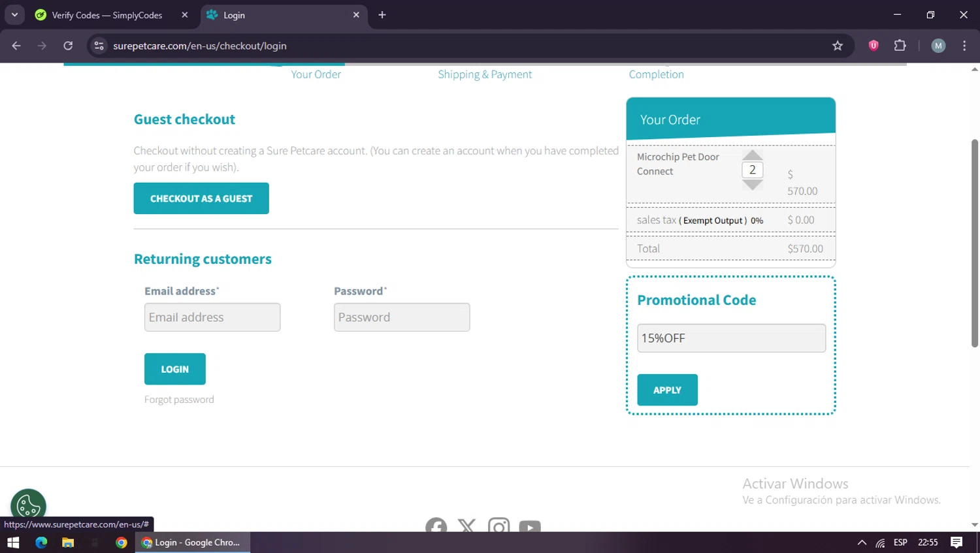Open the Facebook footer icon
This screenshot has width=980, height=553.
point(436,526)
